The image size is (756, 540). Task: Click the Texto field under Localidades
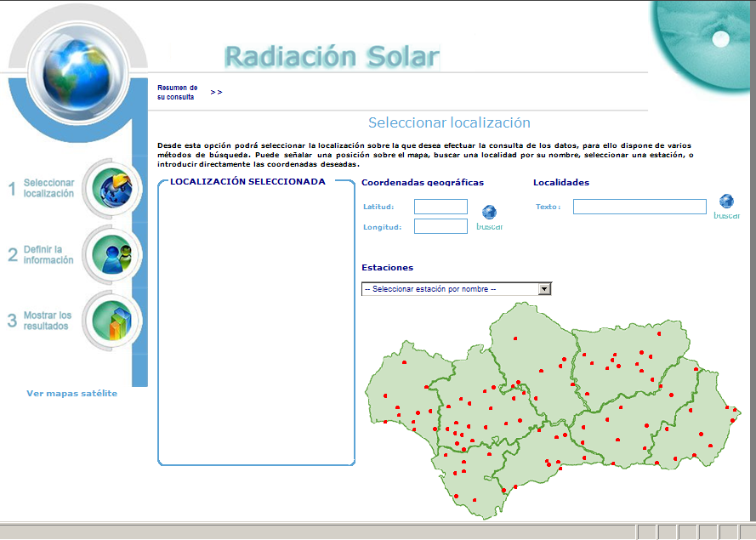(639, 206)
